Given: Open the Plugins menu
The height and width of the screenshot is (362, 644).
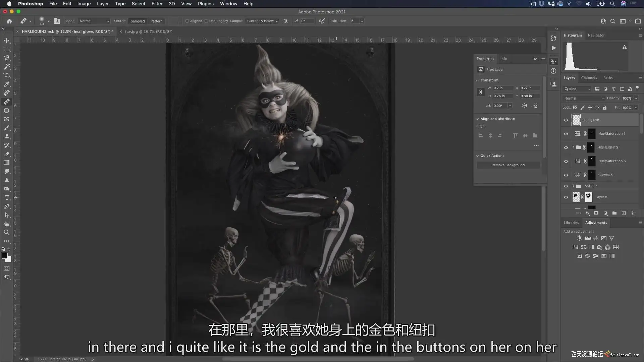Looking at the screenshot, I should click(206, 4).
